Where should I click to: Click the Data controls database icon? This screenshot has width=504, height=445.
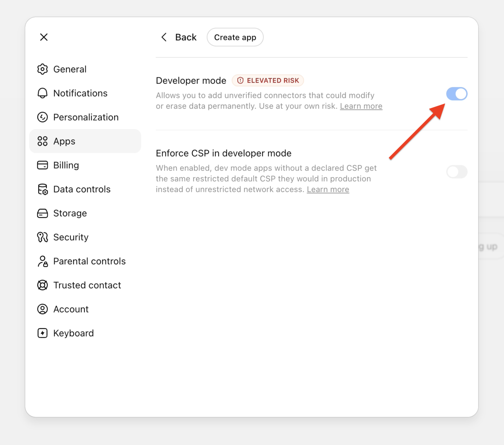pyautogui.click(x=42, y=189)
